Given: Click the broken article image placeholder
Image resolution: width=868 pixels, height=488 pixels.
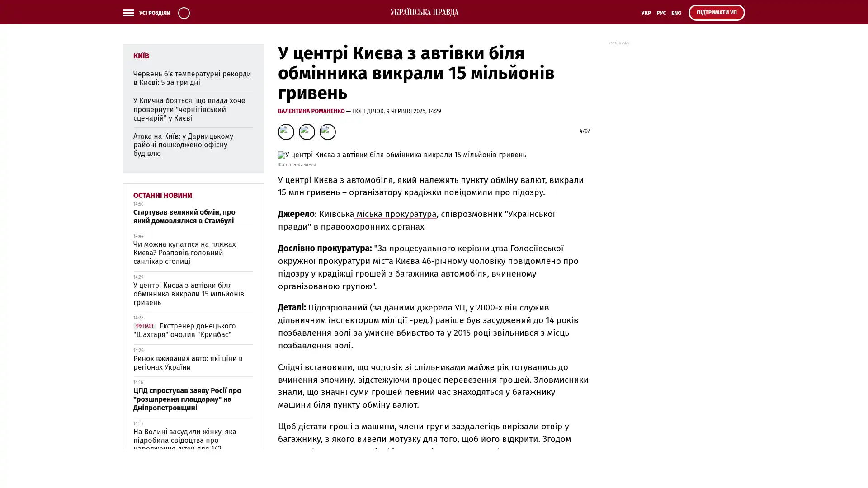Looking at the screenshot, I should click(402, 155).
